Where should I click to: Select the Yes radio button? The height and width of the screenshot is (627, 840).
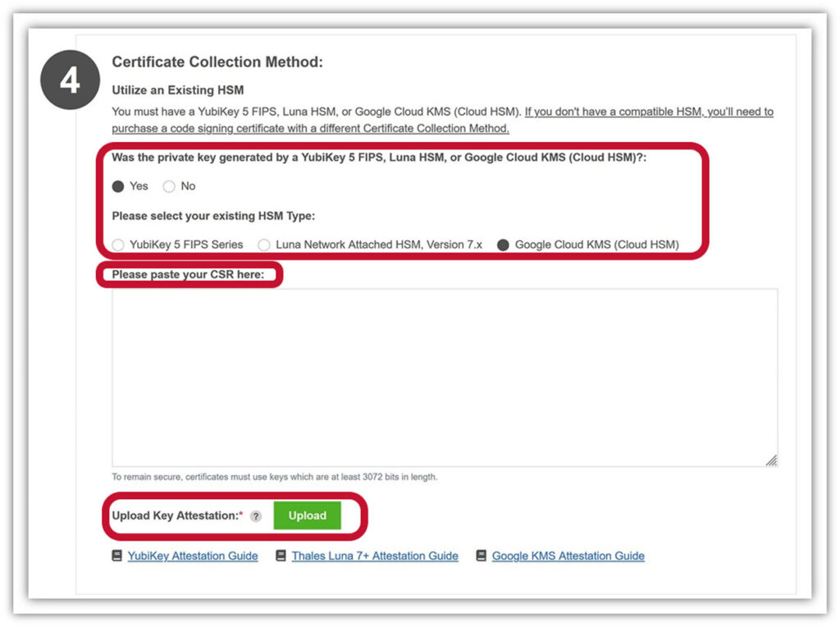[x=118, y=186]
